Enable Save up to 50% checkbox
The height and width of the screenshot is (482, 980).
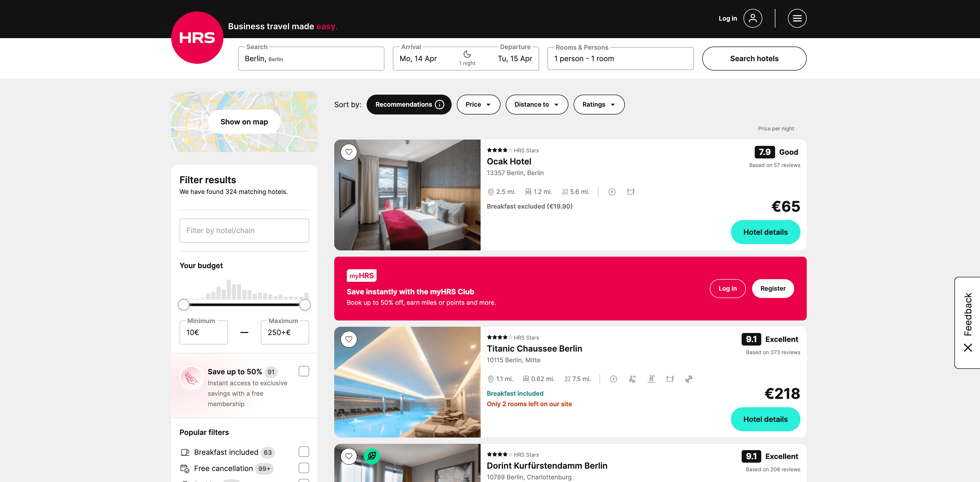point(304,371)
